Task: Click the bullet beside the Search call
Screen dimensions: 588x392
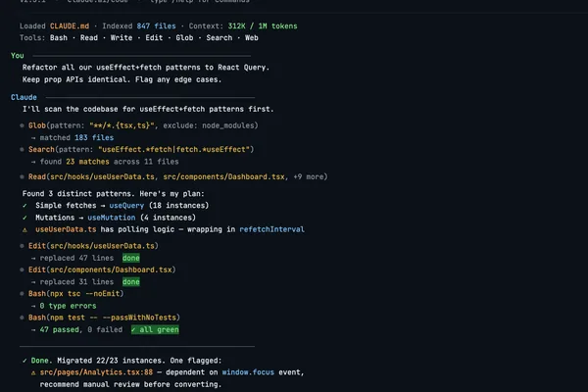Action: 23,149
